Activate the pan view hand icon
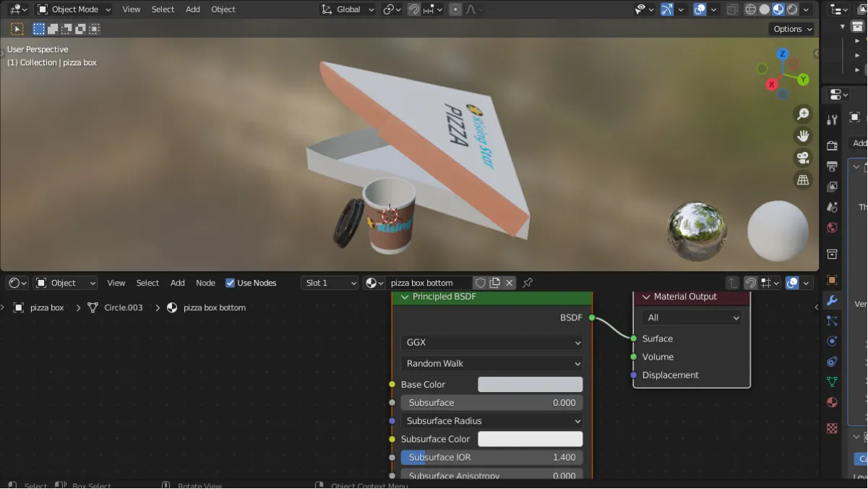The image size is (868, 489). click(x=803, y=136)
